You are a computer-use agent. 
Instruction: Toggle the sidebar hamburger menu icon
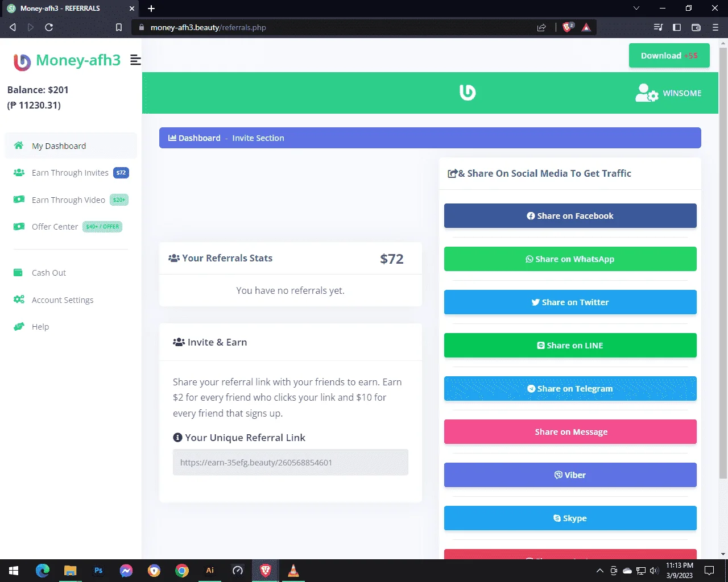click(x=135, y=60)
